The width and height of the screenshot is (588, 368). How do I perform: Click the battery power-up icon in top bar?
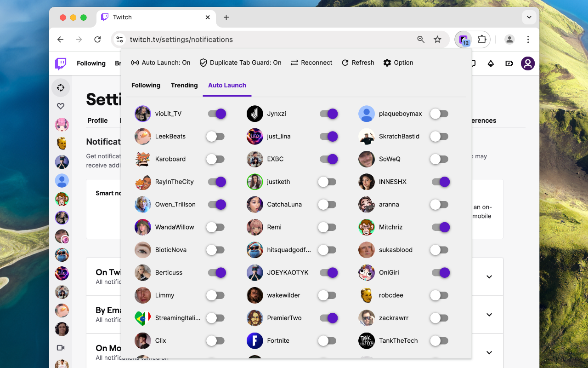tap(509, 63)
